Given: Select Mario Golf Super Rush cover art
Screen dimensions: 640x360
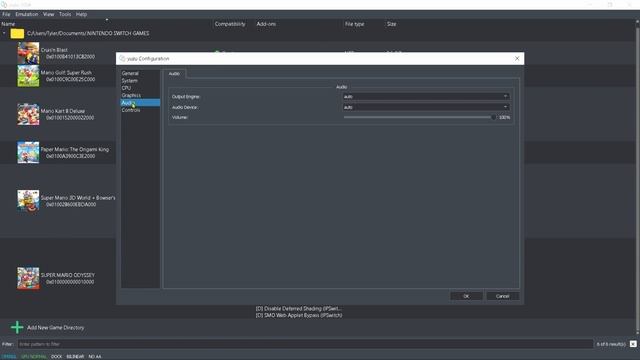Looking at the screenshot, I should coord(28,76).
